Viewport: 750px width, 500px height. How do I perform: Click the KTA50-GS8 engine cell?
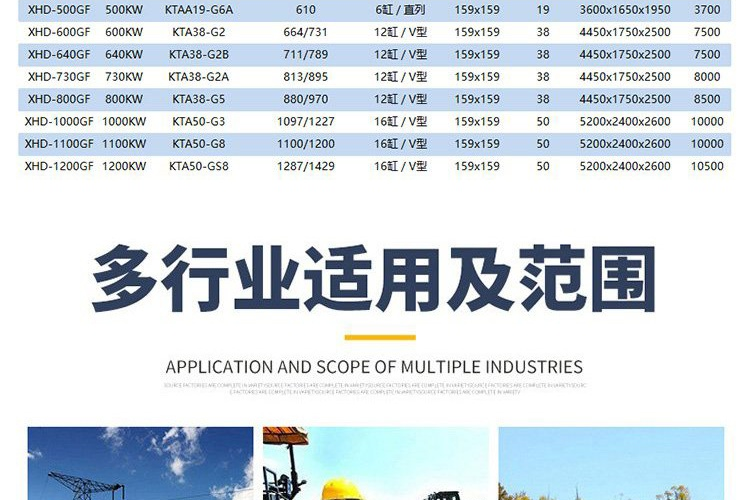click(x=198, y=166)
